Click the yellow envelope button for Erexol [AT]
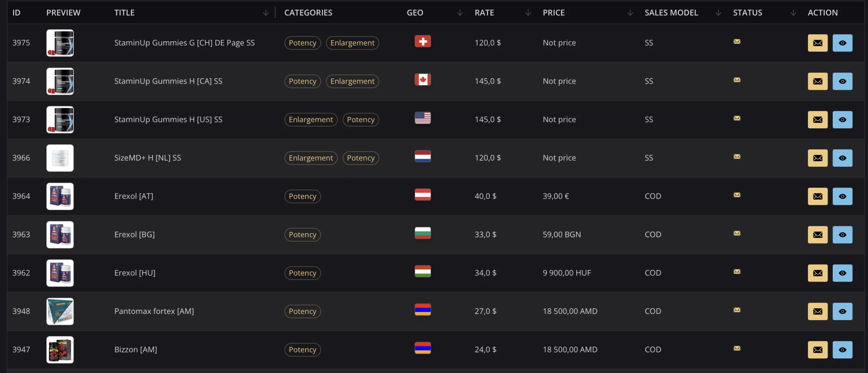Image resolution: width=868 pixels, height=373 pixels. click(817, 196)
